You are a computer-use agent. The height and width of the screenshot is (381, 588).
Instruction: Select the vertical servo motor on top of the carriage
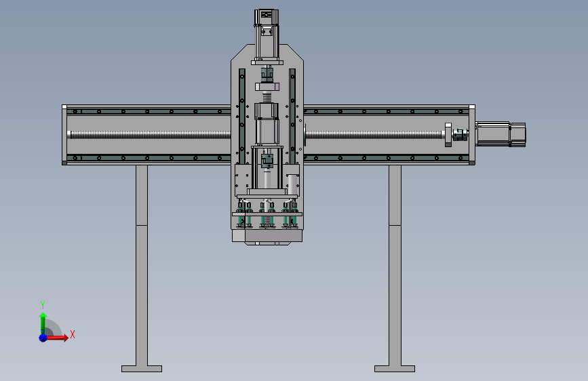(267, 36)
